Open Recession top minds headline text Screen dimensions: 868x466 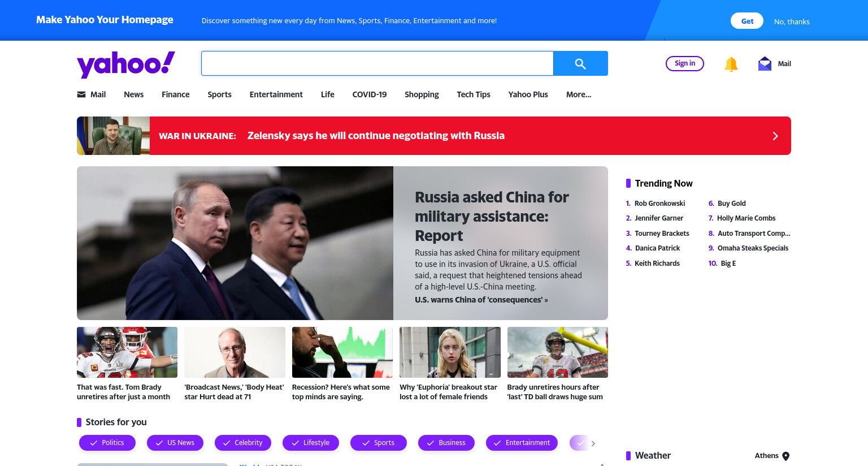click(341, 392)
